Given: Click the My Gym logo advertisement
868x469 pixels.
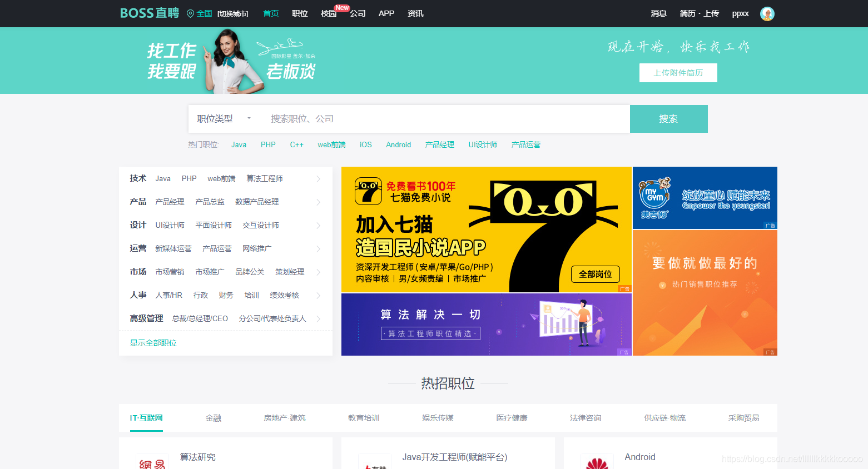Looking at the screenshot, I should (x=655, y=198).
